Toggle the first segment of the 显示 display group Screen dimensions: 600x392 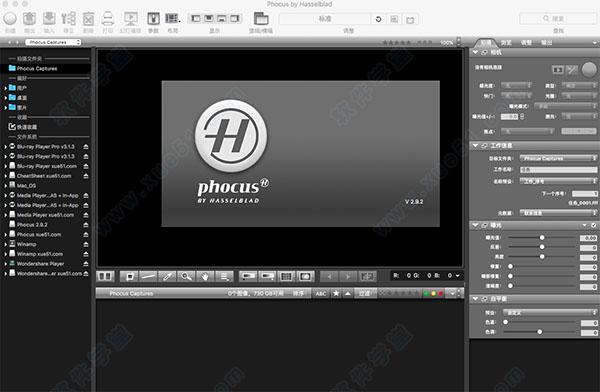[196, 18]
